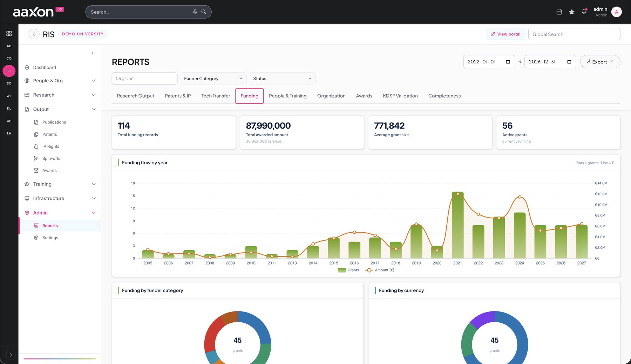Switch to the People & Training tab
Image resolution: width=631 pixels, height=364 pixels.
(288, 96)
